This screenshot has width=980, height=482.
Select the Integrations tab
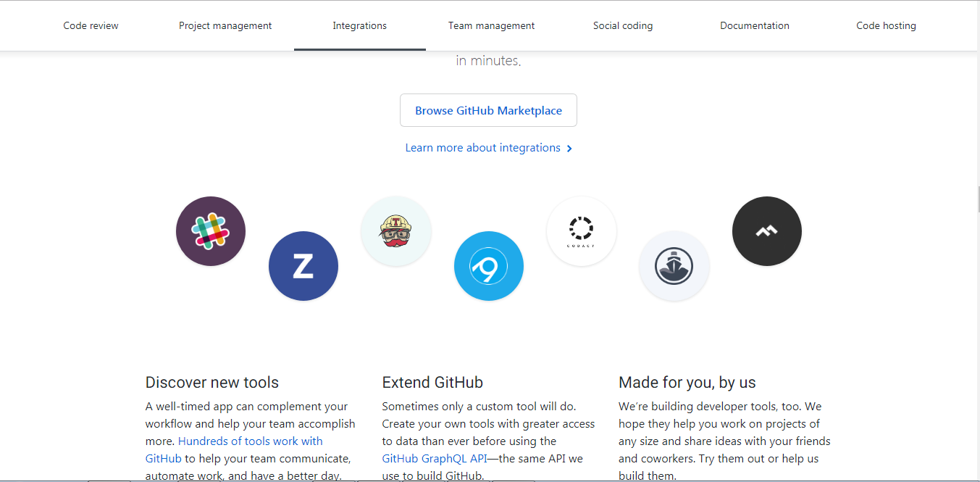(x=360, y=25)
